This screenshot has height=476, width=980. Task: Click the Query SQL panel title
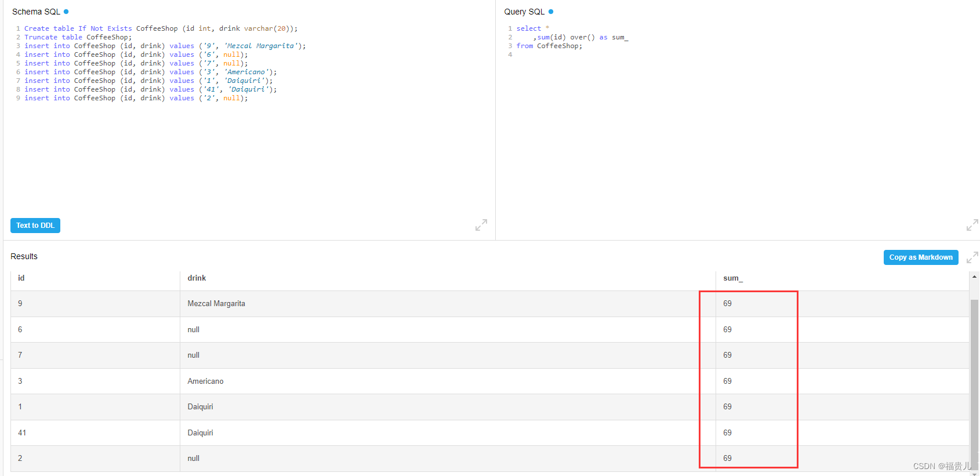coord(524,12)
